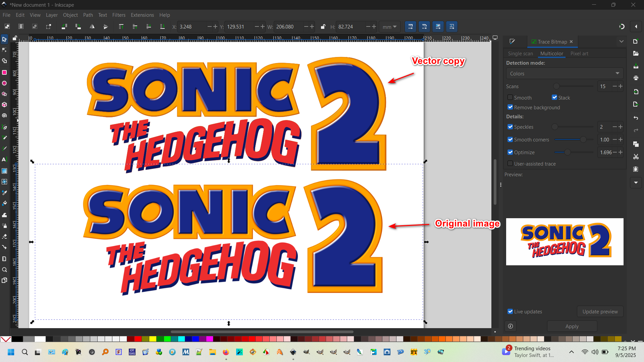Select the Node editing tool
The image size is (644, 362).
4,50
